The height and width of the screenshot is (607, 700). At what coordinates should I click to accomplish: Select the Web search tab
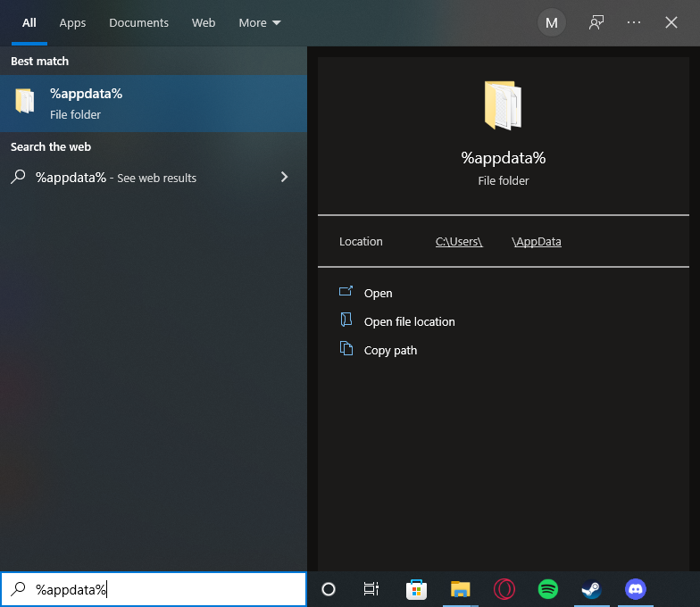tap(204, 23)
